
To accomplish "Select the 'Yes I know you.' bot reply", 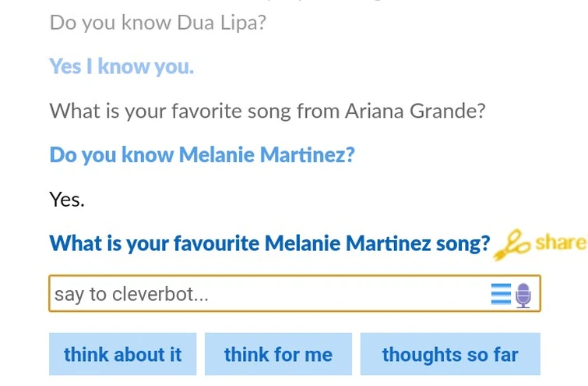I will click(121, 67).
